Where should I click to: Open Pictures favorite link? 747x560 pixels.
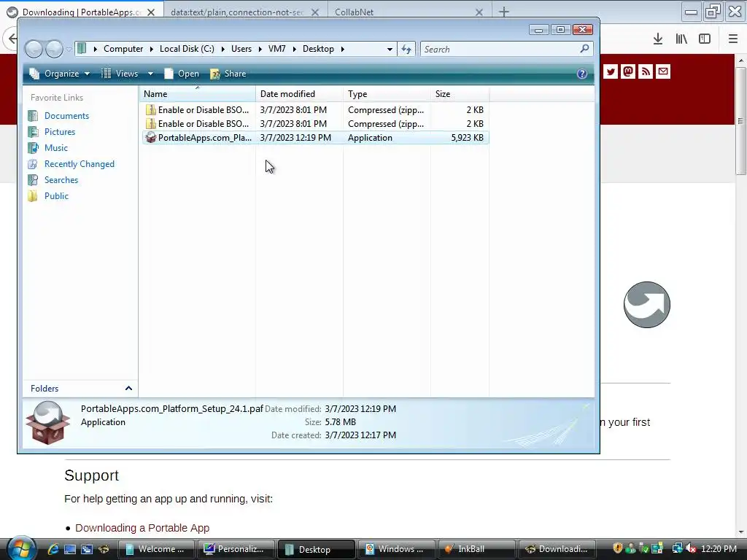point(60,132)
